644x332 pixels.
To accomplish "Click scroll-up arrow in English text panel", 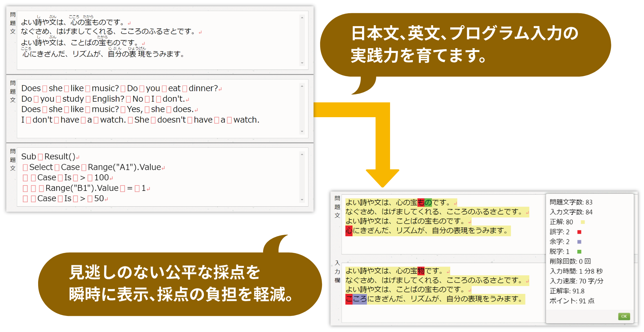I will pyautogui.click(x=302, y=86).
